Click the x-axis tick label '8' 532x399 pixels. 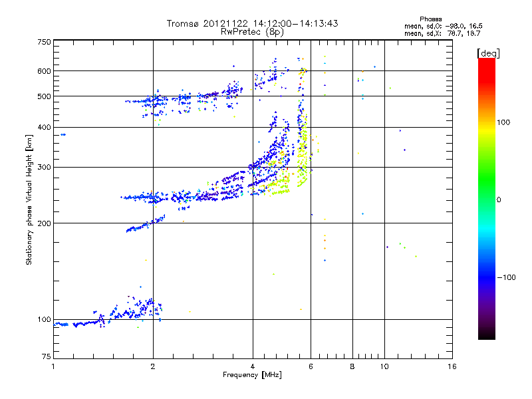pyautogui.click(x=352, y=366)
